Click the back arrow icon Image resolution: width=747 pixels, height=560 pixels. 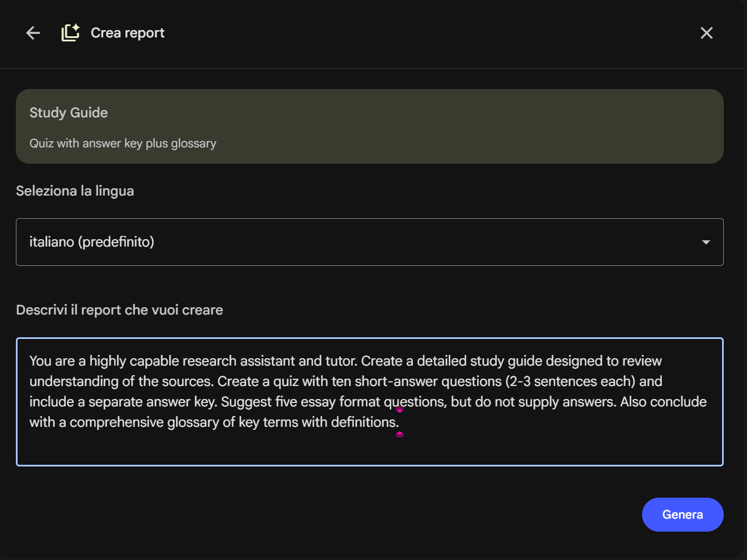(x=33, y=33)
